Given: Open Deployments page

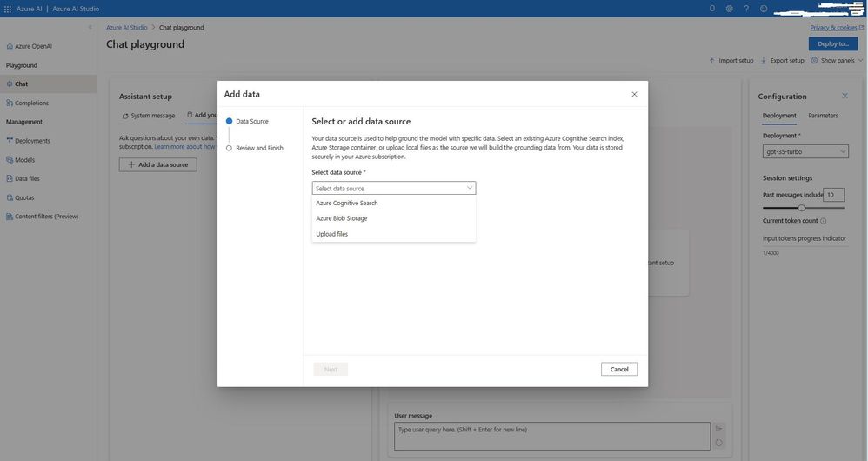Looking at the screenshot, I should (28, 141).
